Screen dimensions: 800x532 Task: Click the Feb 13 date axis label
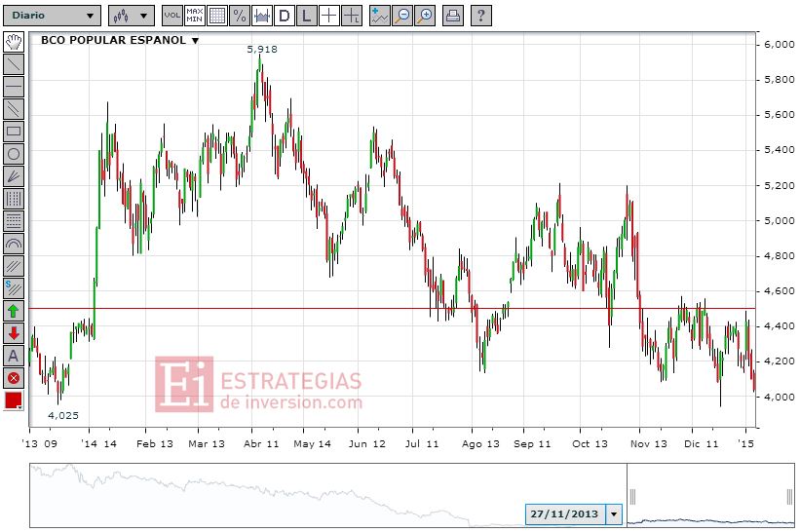[155, 443]
